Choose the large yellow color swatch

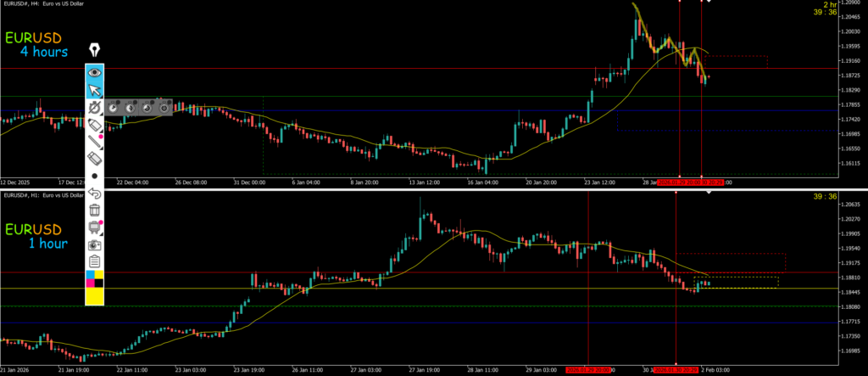95,295
